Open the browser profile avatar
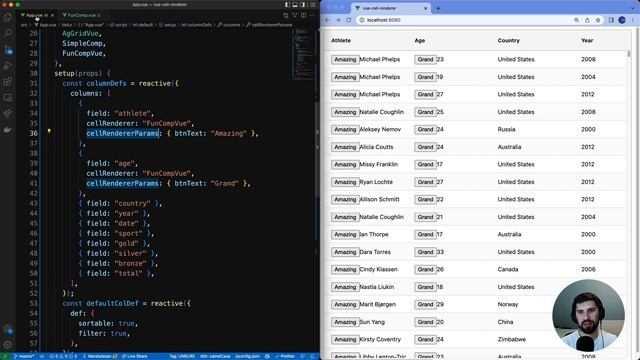The width and height of the screenshot is (640, 360). click(622, 20)
